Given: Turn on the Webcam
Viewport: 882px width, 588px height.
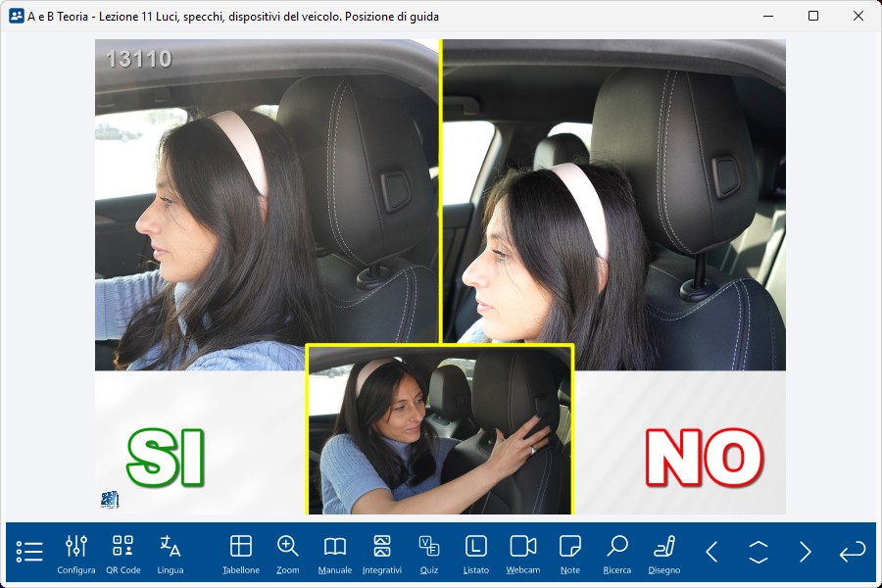Looking at the screenshot, I should pyautogui.click(x=523, y=554).
